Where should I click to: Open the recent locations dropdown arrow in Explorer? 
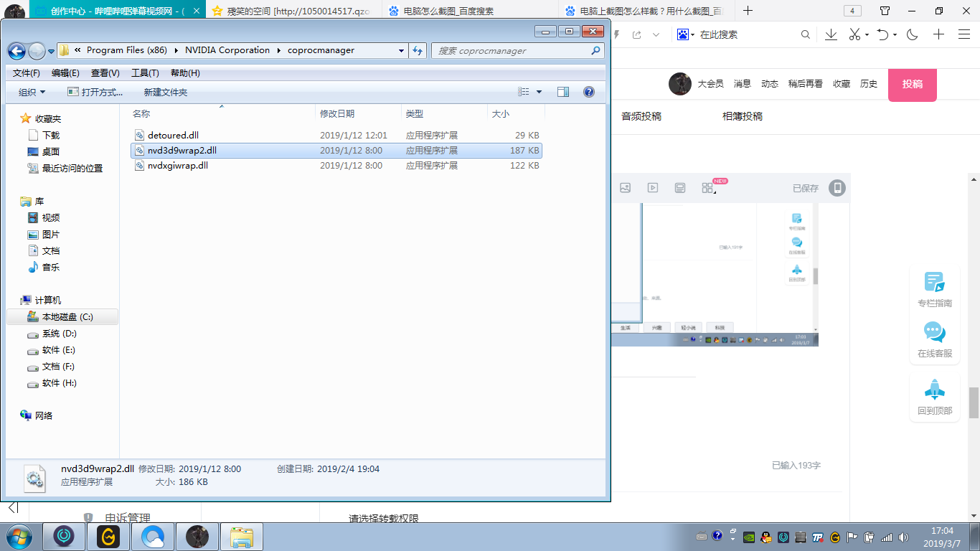coord(51,51)
